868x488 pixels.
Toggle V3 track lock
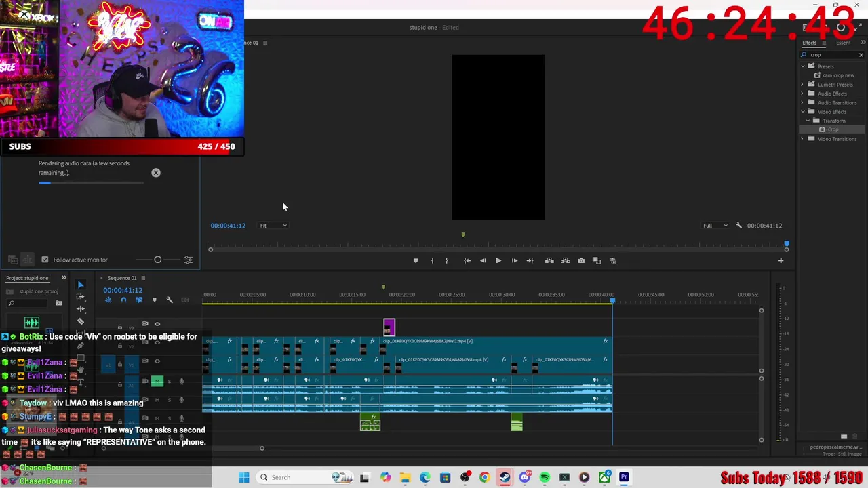click(120, 327)
